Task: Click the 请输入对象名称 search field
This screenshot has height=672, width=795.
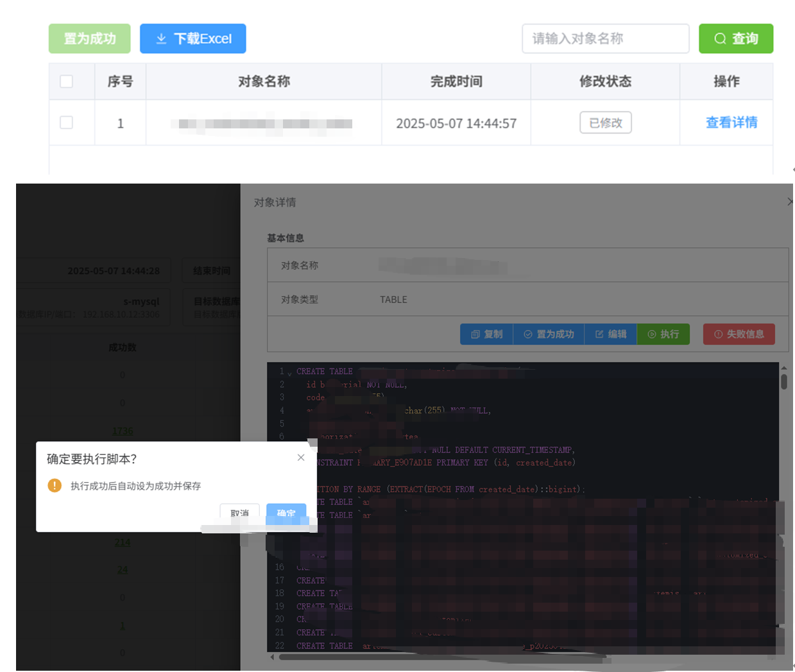Action: 605,39
